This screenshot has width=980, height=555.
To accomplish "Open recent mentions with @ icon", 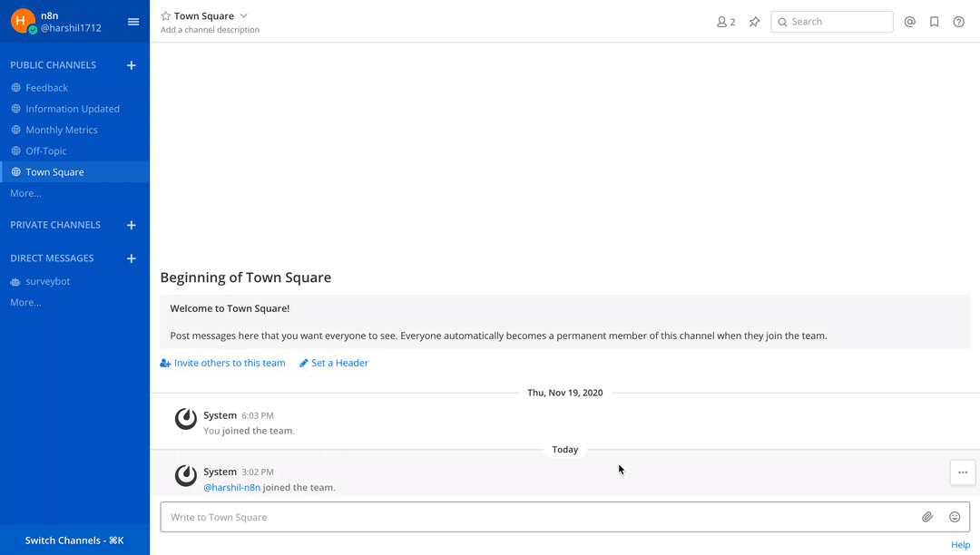I will point(909,22).
